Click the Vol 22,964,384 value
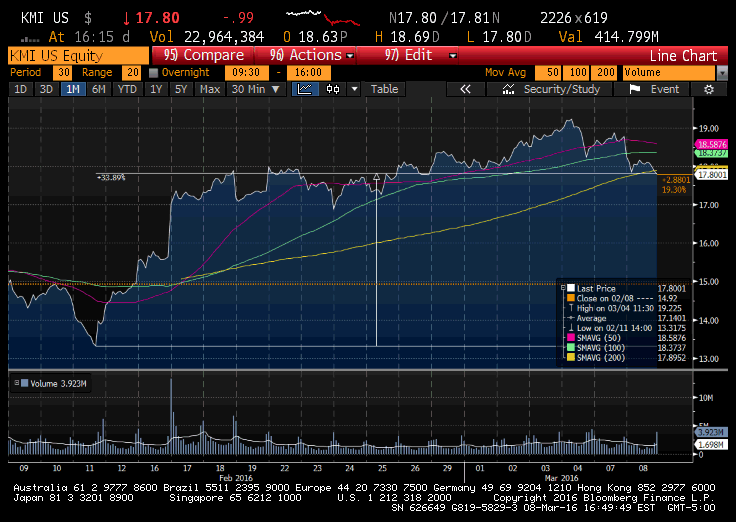This screenshot has height=522, width=736. 224,37
